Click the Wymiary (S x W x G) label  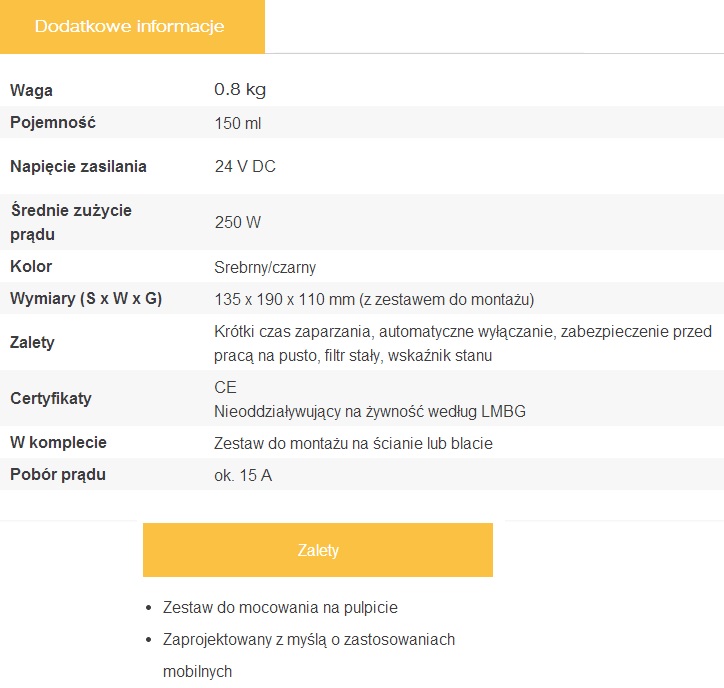coord(86,299)
